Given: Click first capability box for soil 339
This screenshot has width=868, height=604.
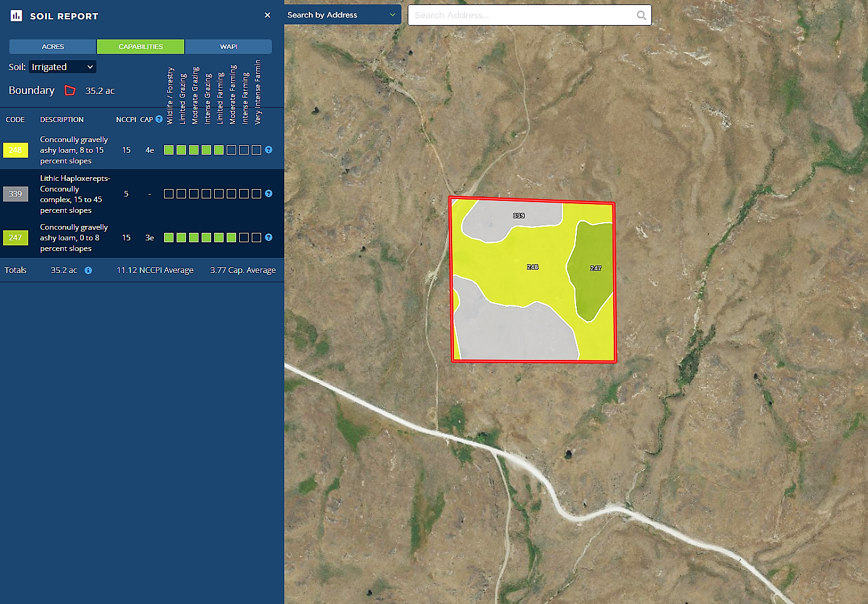Looking at the screenshot, I should (x=168, y=193).
